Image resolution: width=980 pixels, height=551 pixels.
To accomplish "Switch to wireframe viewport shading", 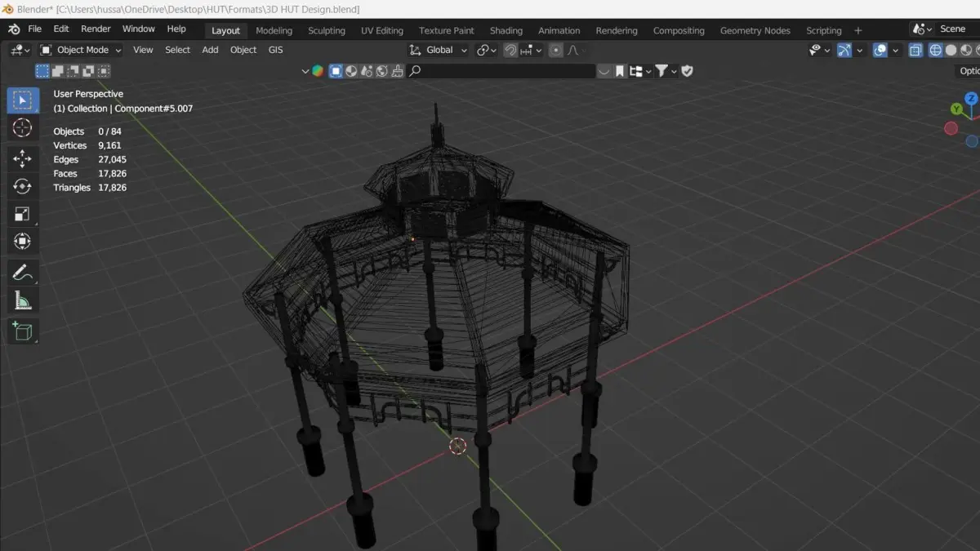I will [936, 50].
